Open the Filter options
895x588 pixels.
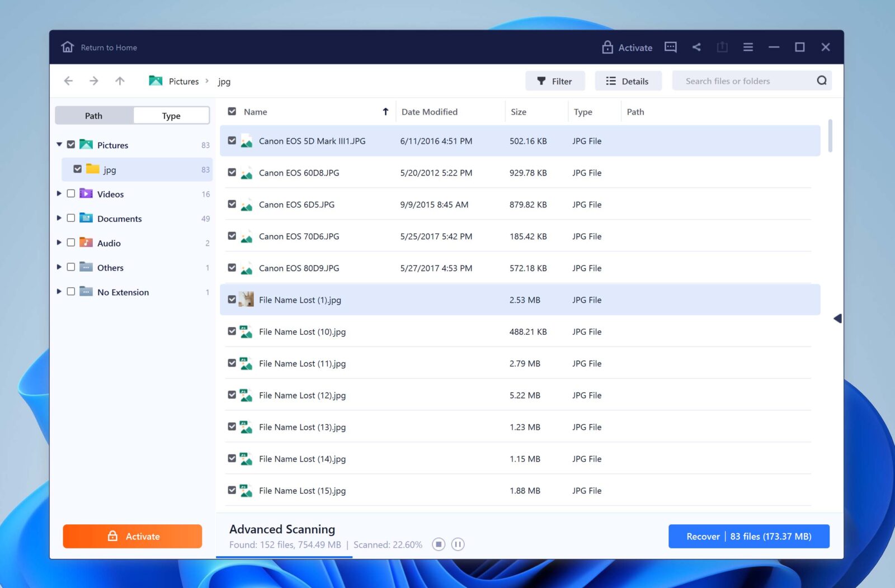coord(555,81)
